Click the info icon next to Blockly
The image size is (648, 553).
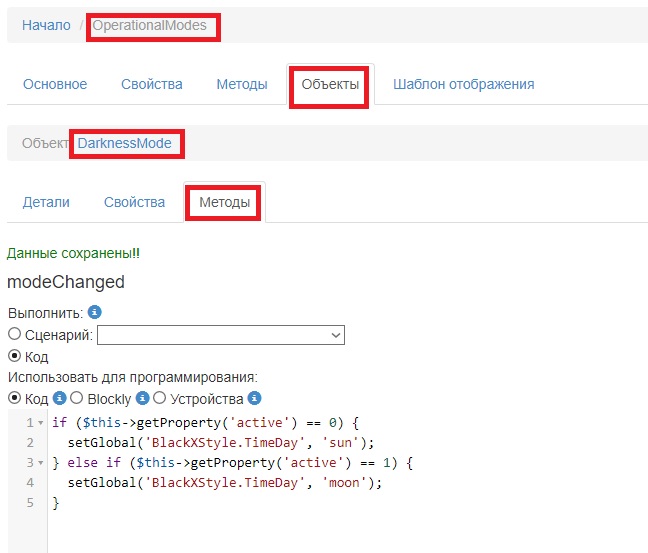click(139, 399)
